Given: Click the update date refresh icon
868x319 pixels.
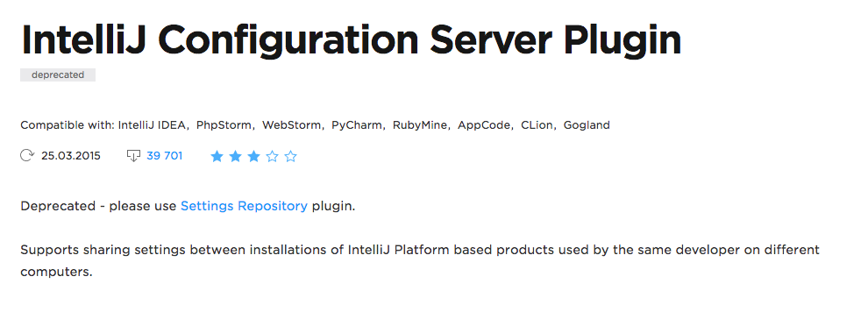Looking at the screenshot, I should coord(27,156).
